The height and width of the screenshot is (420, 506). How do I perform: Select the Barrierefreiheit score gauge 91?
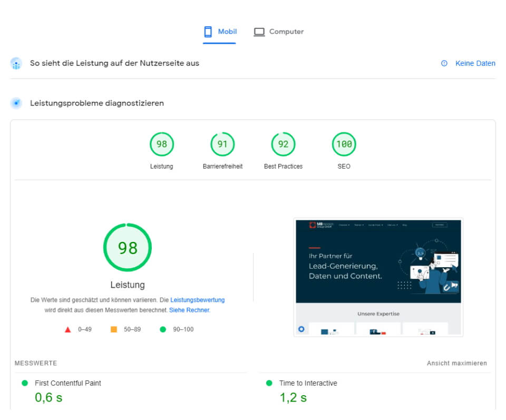tap(222, 144)
